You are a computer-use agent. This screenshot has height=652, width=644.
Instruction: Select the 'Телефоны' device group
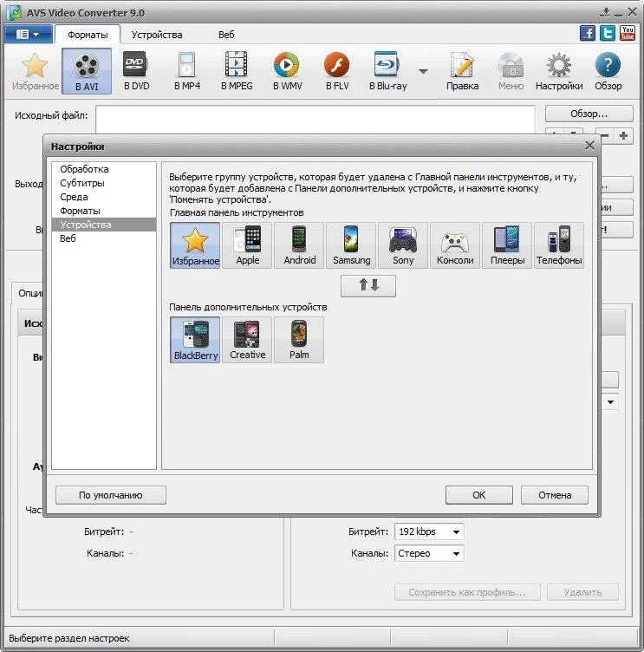559,245
